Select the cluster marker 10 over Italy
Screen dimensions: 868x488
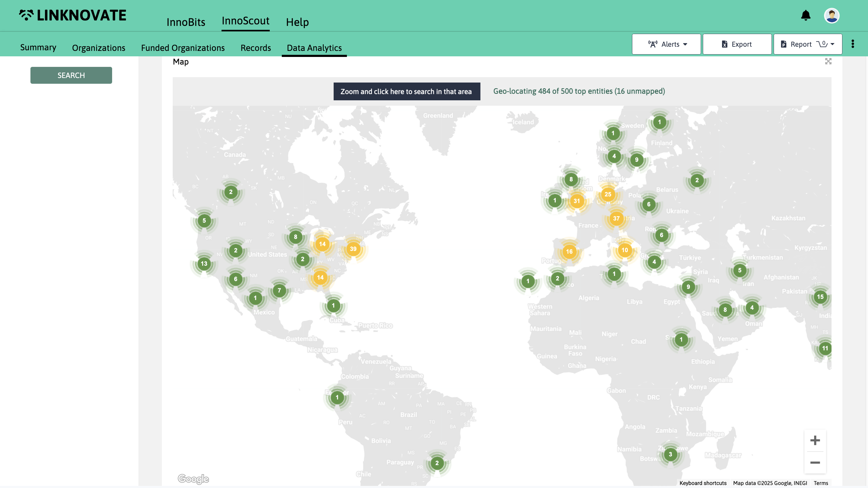(x=625, y=250)
